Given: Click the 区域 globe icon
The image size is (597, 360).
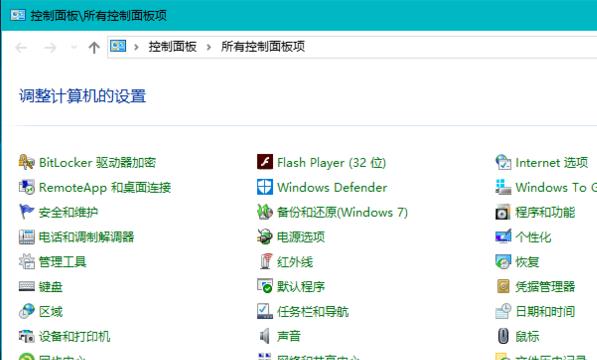Looking at the screenshot, I should (26, 311).
